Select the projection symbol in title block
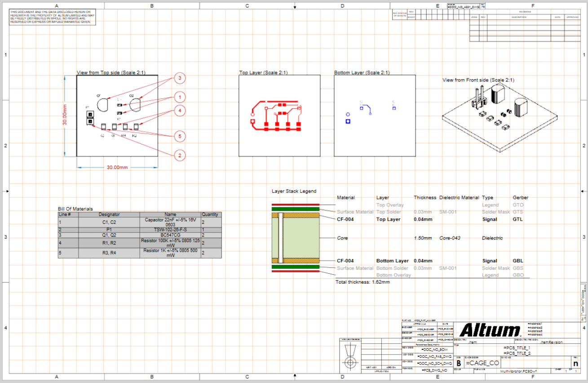The height and width of the screenshot is (383, 588). coord(349,356)
